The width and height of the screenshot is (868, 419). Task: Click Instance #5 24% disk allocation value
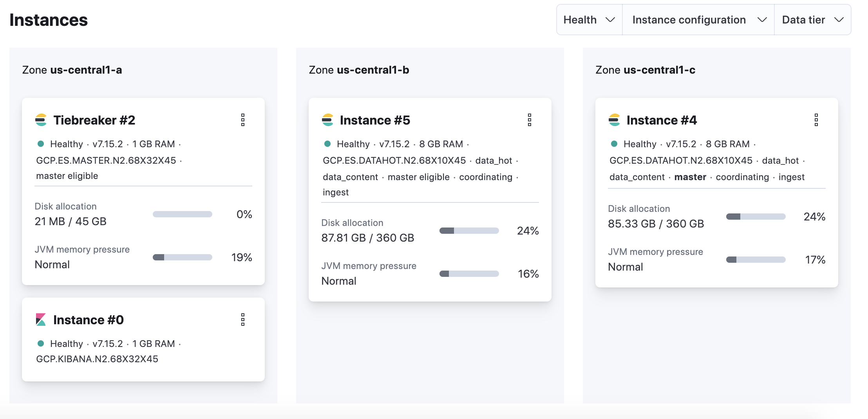528,231
